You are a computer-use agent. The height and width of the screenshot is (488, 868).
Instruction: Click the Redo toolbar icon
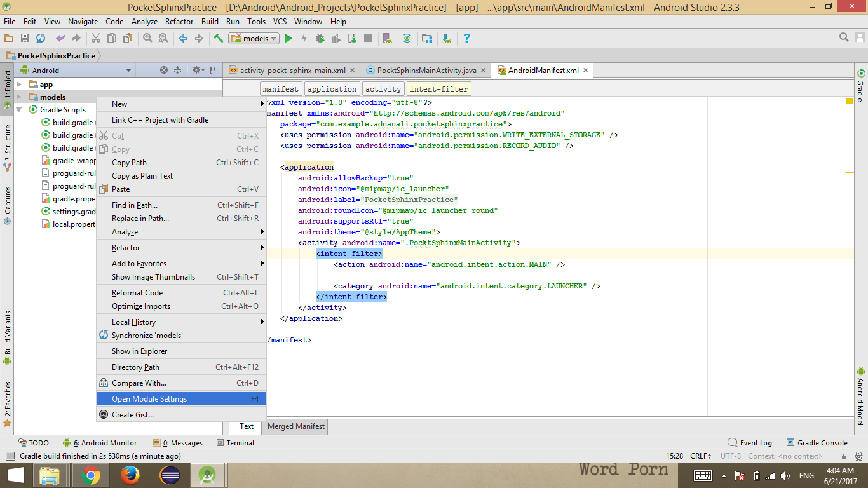point(76,39)
